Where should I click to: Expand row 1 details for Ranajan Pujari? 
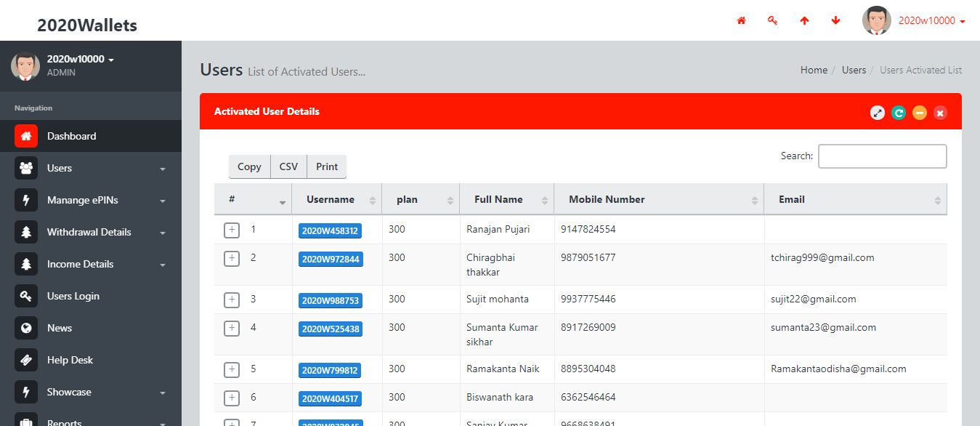[x=232, y=230]
